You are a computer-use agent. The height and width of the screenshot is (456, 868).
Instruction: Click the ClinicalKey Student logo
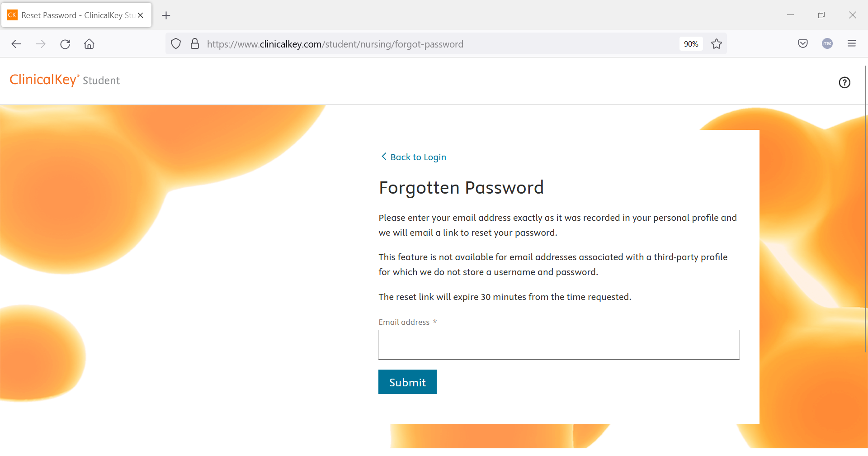click(x=65, y=80)
